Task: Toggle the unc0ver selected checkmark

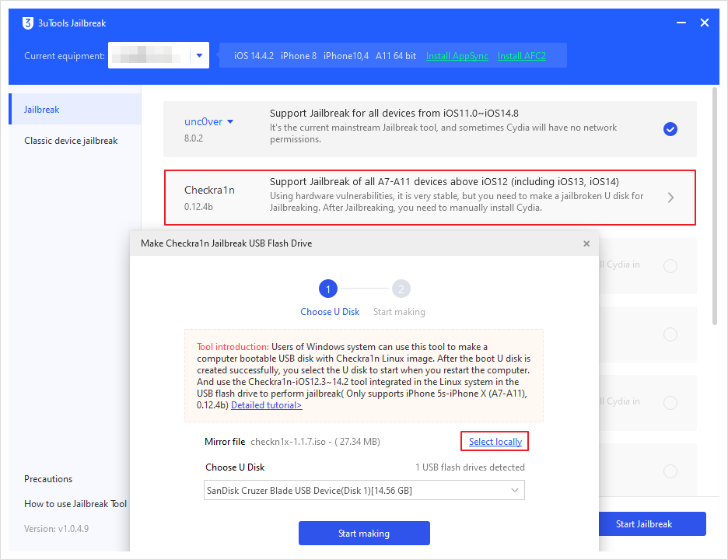Action: click(670, 129)
